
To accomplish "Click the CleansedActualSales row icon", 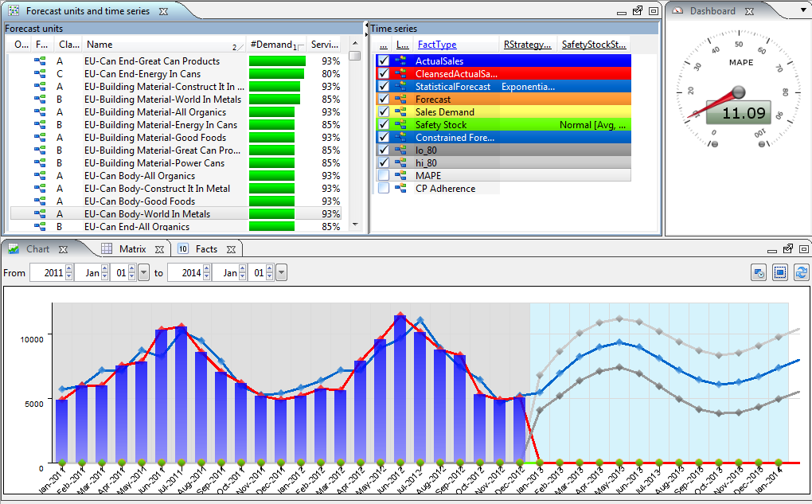I will tap(400, 73).
